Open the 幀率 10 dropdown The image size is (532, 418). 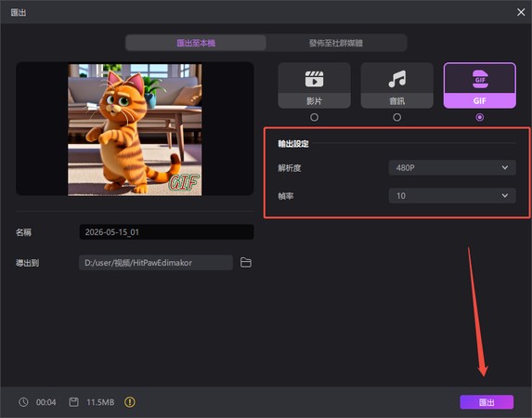[x=452, y=196]
